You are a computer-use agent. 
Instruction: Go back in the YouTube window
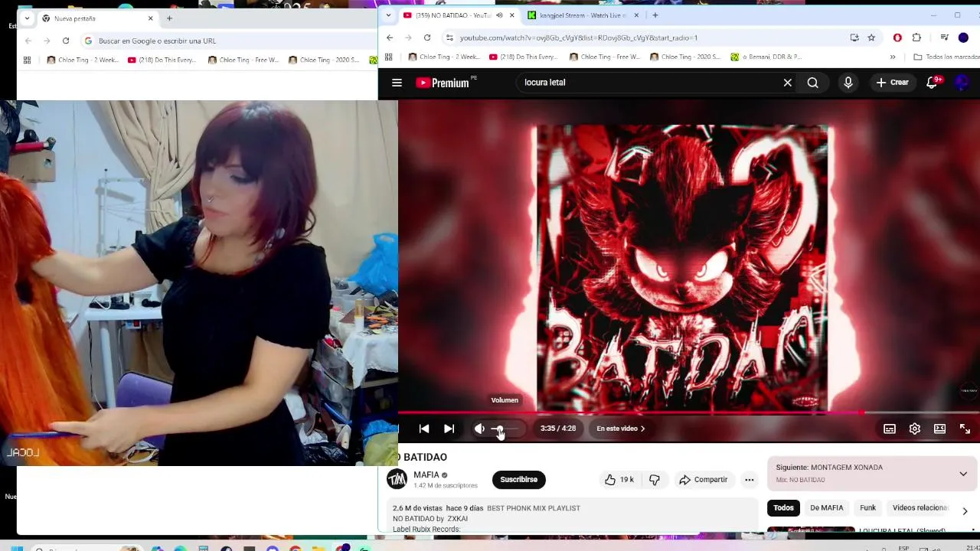390,37
